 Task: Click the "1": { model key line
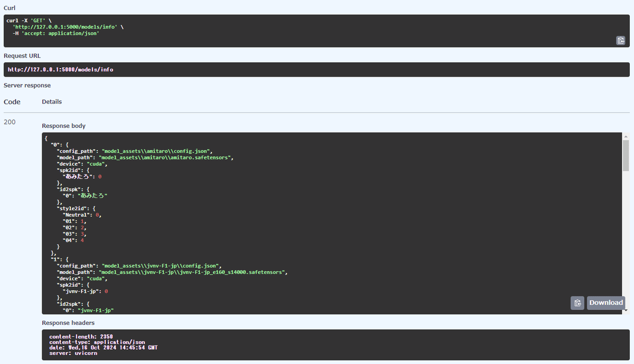(x=60, y=259)
